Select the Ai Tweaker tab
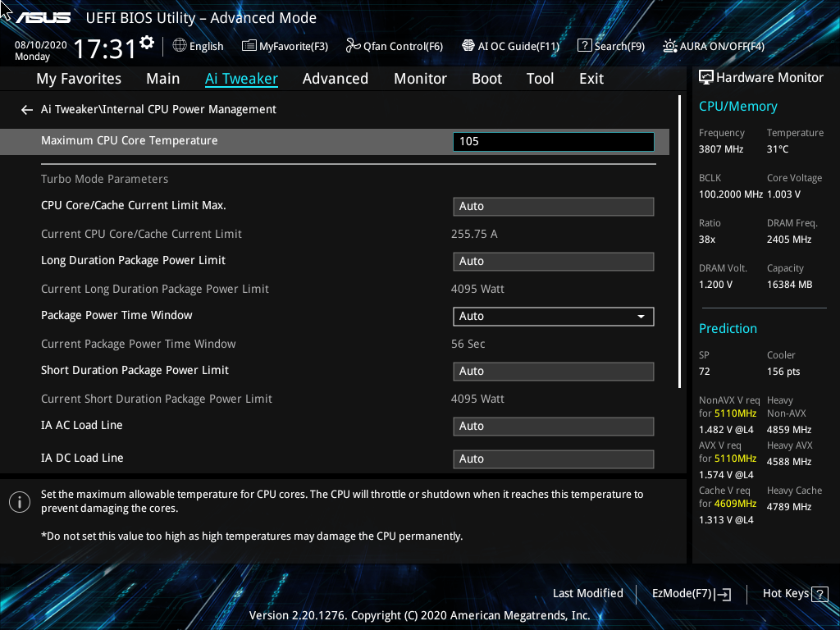Screen dimensions: 840x630 coord(242,79)
